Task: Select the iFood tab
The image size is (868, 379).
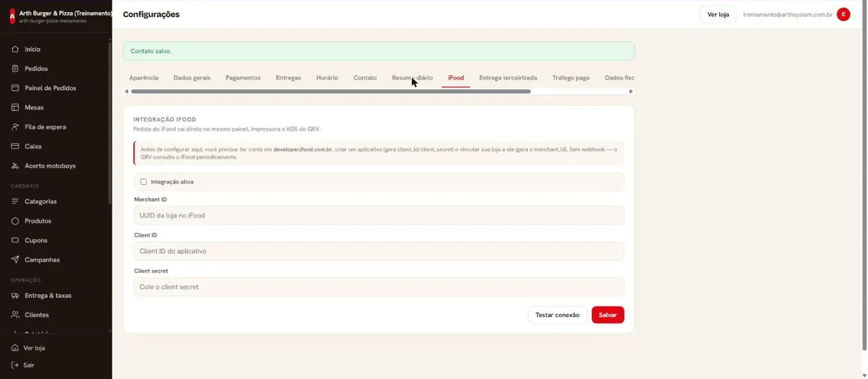Action: [456, 78]
